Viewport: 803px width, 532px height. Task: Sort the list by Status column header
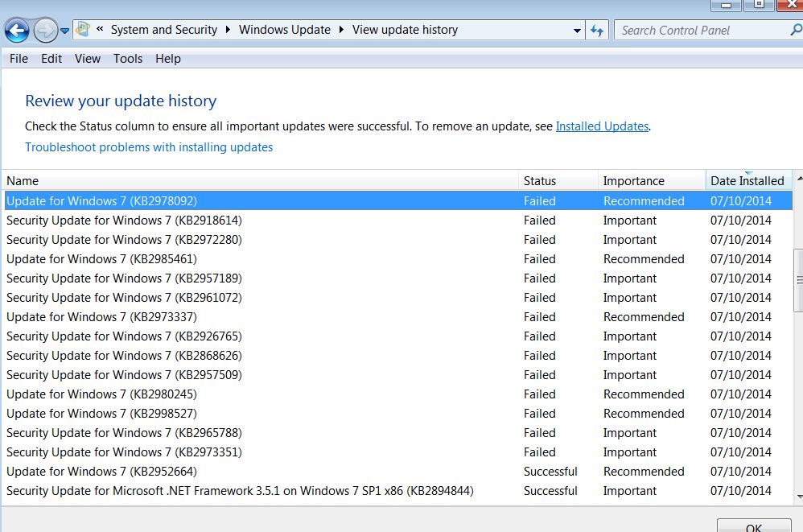point(558,181)
